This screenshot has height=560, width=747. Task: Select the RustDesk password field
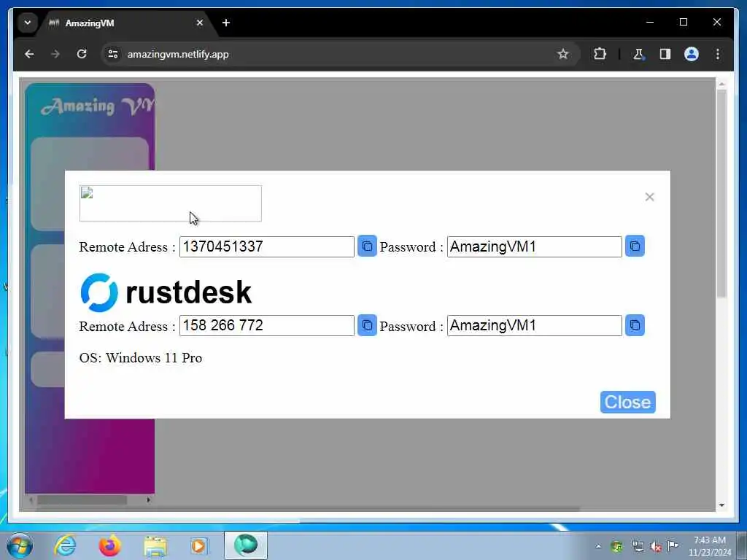(535, 325)
